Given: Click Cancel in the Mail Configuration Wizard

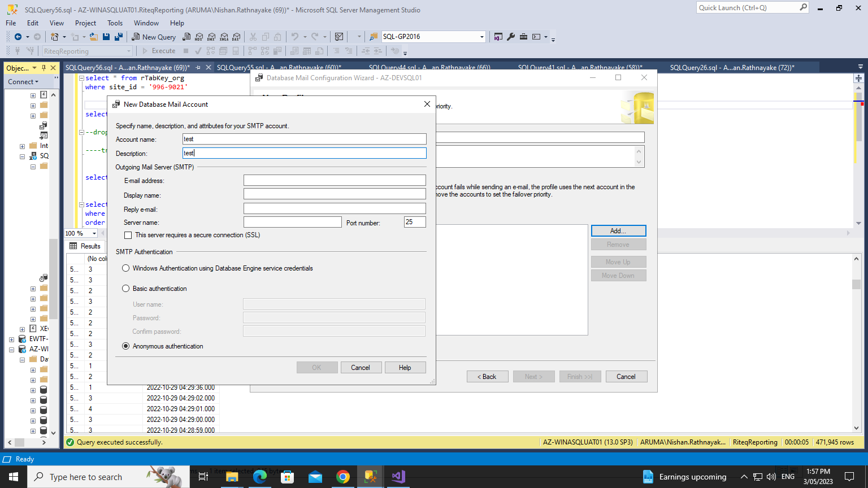Looking at the screenshot, I should coord(626,377).
